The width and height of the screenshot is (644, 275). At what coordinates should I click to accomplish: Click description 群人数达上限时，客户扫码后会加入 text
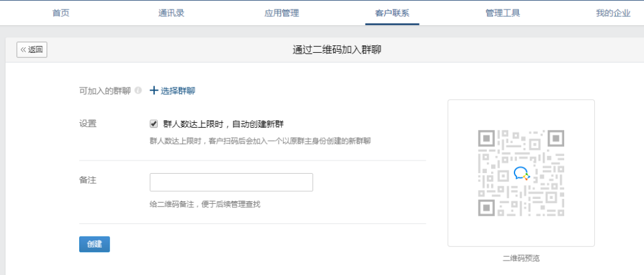click(260, 142)
